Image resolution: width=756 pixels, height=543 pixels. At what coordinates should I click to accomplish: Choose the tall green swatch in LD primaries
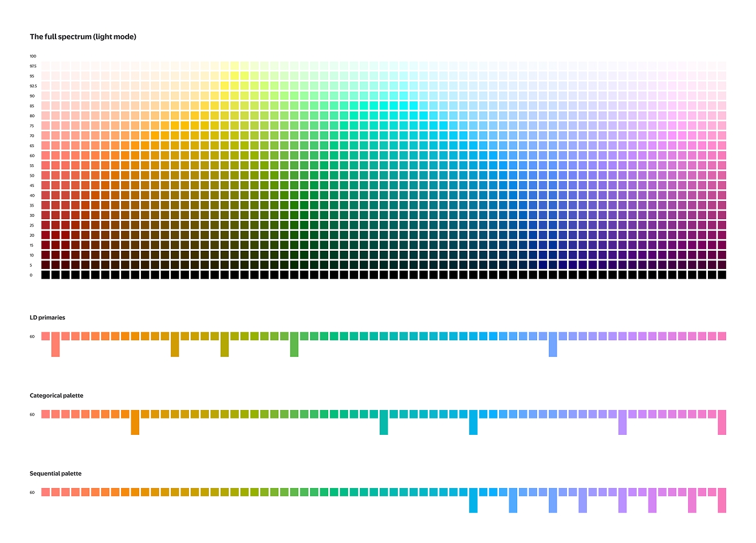click(x=294, y=344)
